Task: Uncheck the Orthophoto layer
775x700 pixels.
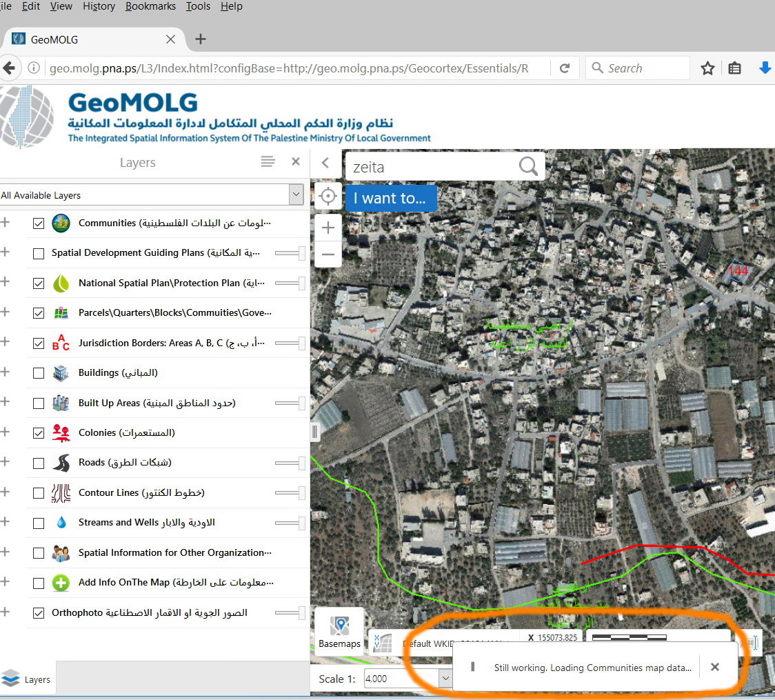Action: click(39, 613)
